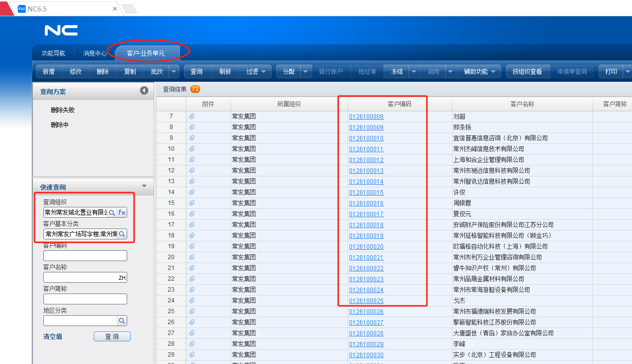Open attachment paperclip for row 15
This screenshot has height=364, width=632.
[x=192, y=203]
